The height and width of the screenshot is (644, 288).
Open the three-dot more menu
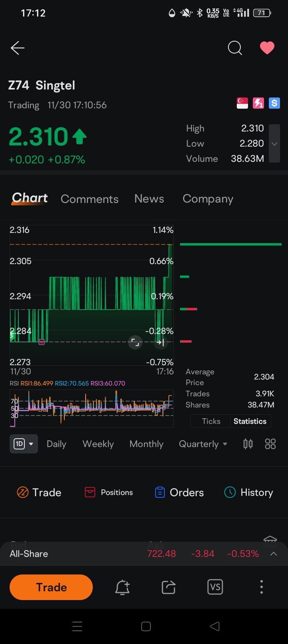(x=262, y=587)
